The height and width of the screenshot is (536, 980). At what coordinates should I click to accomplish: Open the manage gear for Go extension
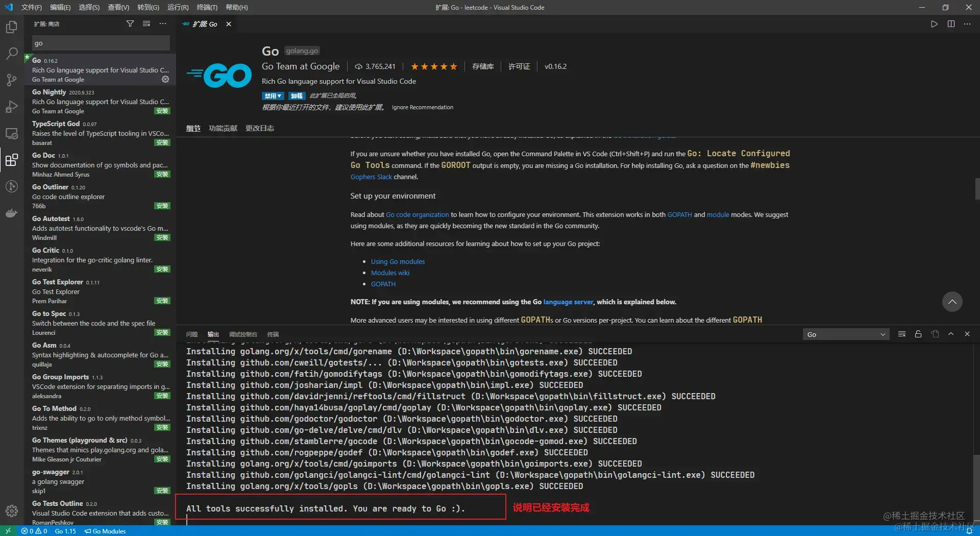point(165,79)
